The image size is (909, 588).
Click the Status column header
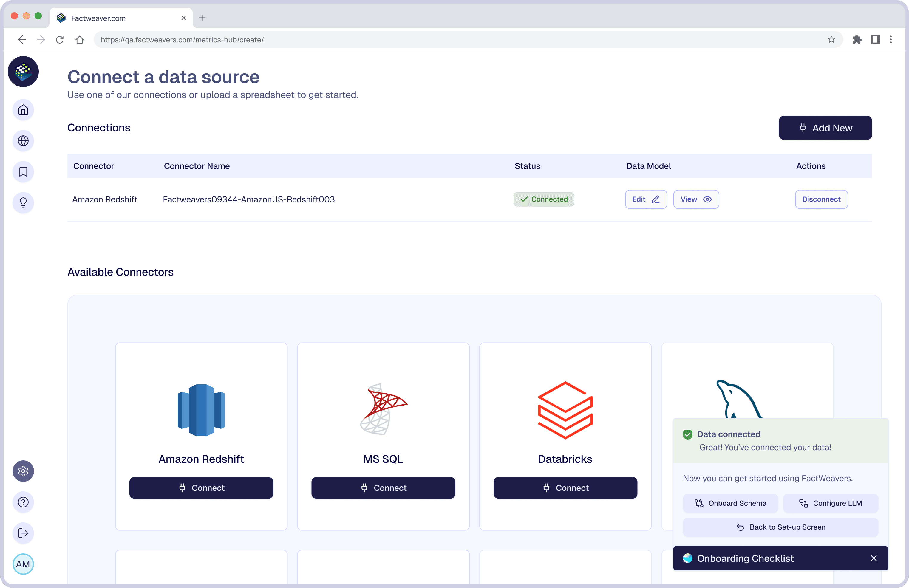(x=527, y=166)
